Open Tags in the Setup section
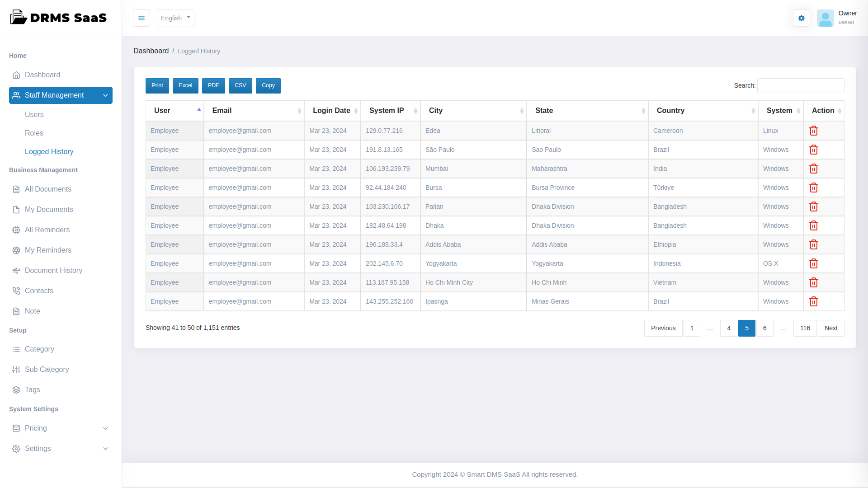This screenshot has width=868, height=488. coord(32,389)
